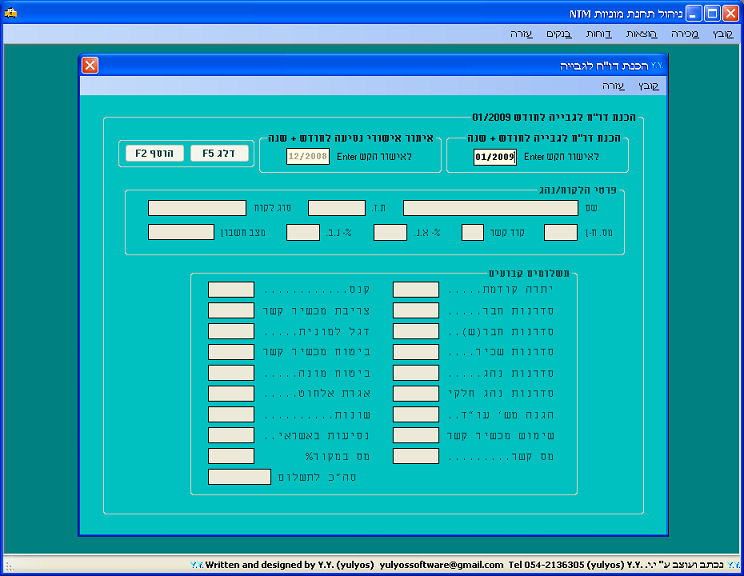Click the הגנה מש' עו"ד field
This screenshot has height=576, width=744.
[x=416, y=415]
